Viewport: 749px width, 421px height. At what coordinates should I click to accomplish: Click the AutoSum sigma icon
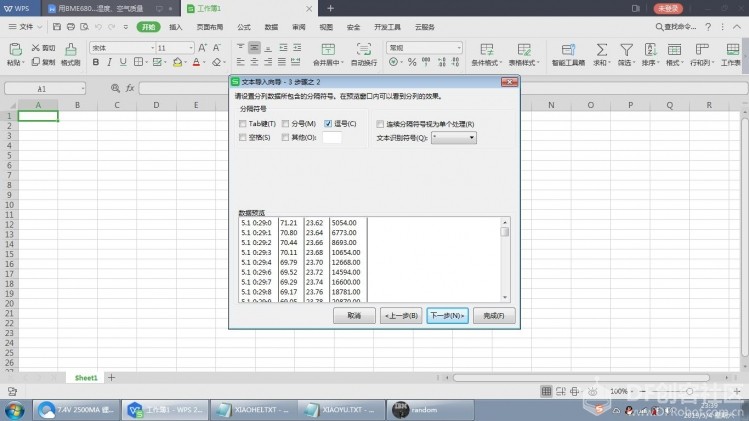(x=601, y=49)
